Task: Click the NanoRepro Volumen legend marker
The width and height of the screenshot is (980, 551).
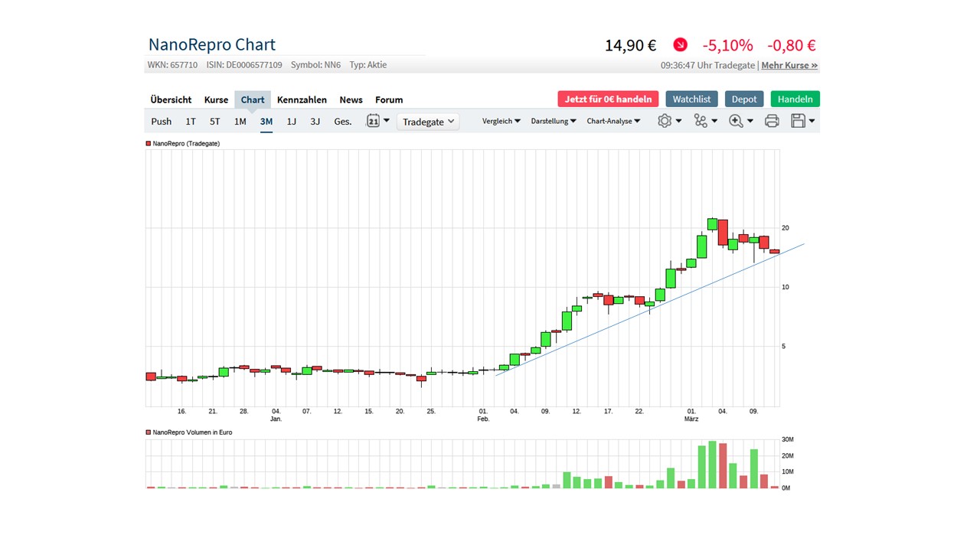Action: pyautogui.click(x=149, y=432)
